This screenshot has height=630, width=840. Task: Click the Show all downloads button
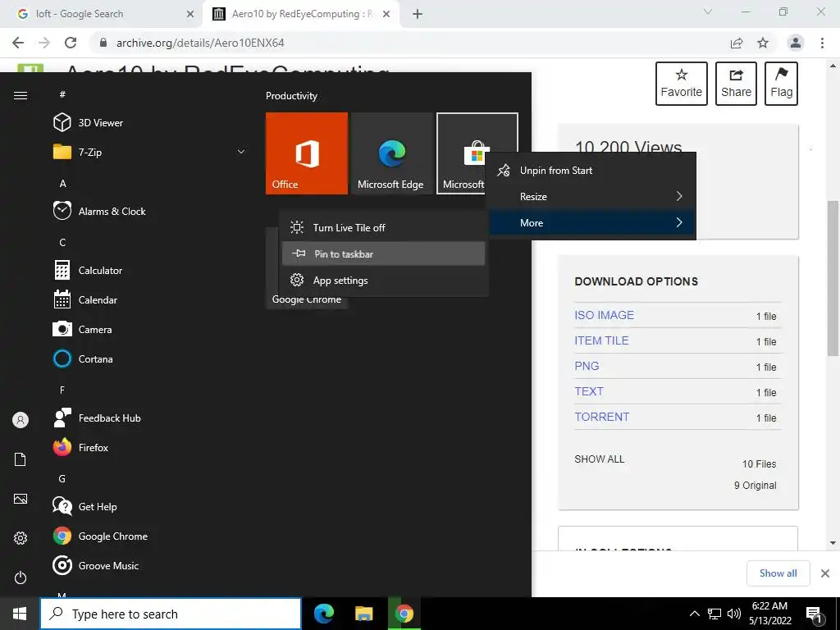(778, 573)
